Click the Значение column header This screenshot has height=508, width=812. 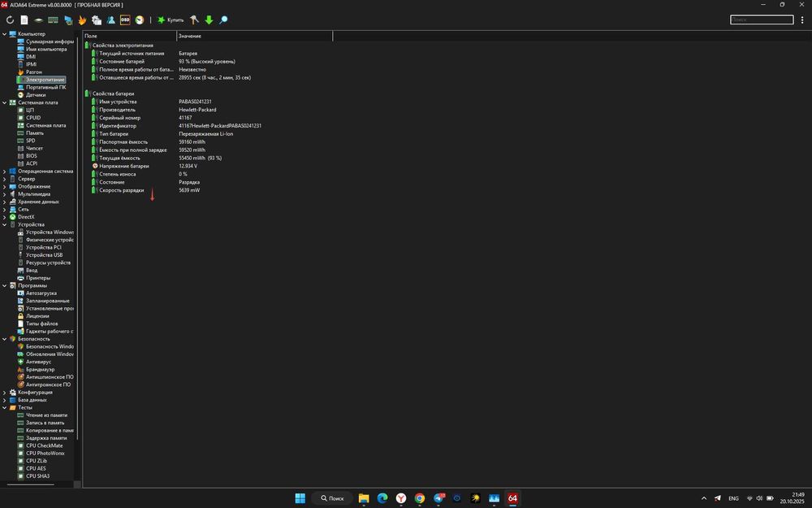[x=254, y=36]
